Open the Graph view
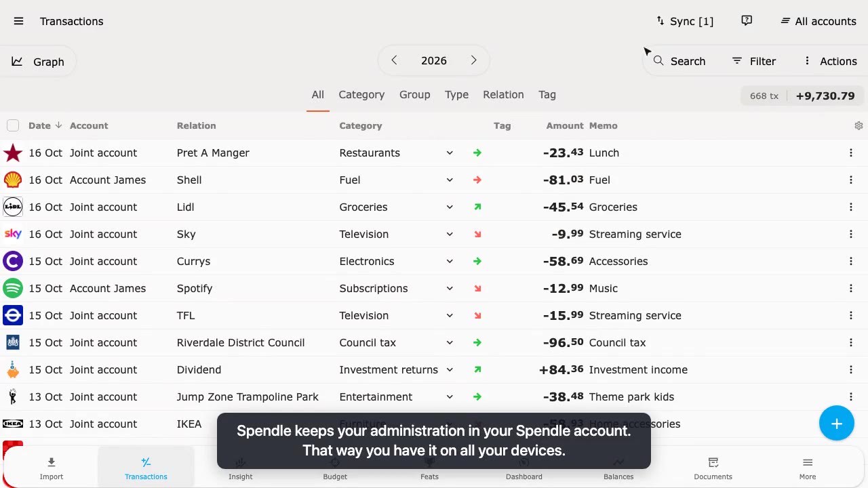 click(38, 62)
